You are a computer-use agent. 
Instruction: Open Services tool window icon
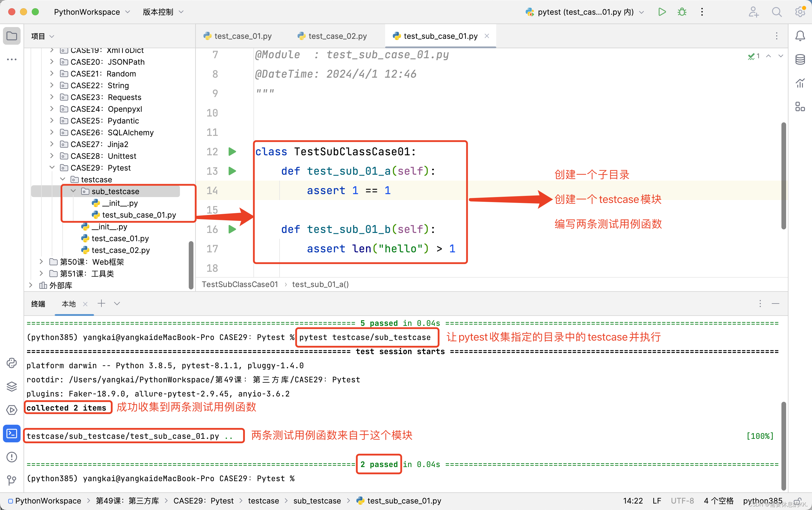point(12,410)
